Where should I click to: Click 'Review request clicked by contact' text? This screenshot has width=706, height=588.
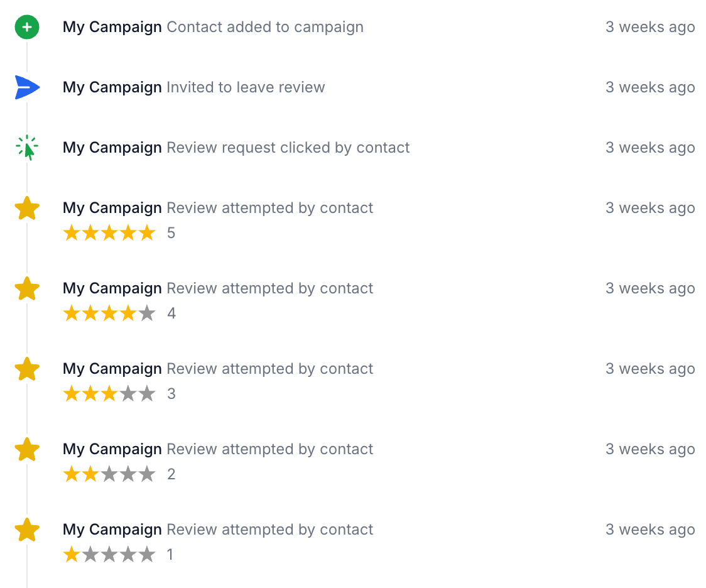coord(288,148)
